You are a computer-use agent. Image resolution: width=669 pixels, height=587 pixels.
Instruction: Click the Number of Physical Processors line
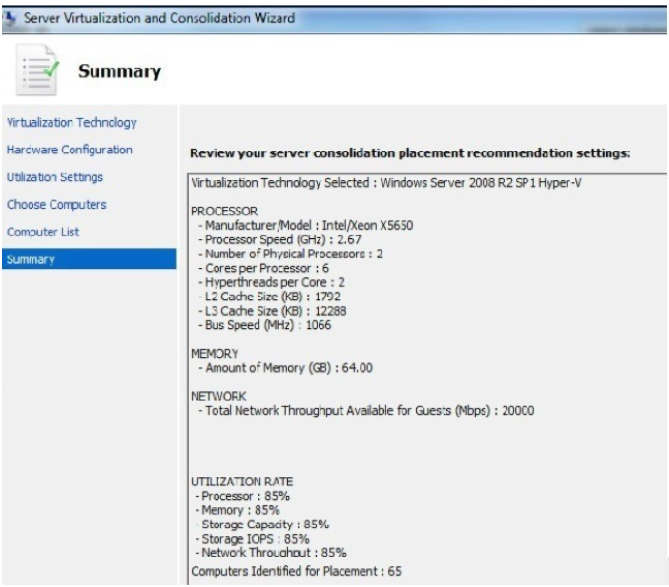[x=290, y=254]
